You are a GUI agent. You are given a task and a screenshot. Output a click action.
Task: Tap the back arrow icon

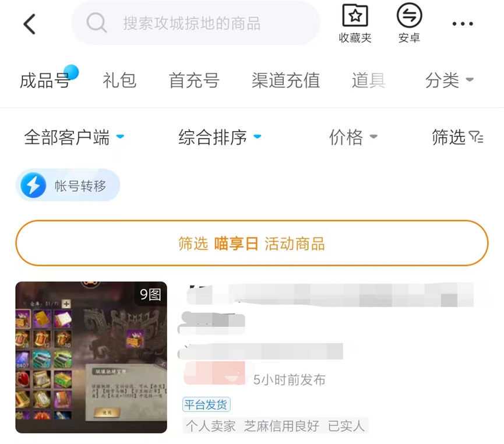pyautogui.click(x=29, y=24)
